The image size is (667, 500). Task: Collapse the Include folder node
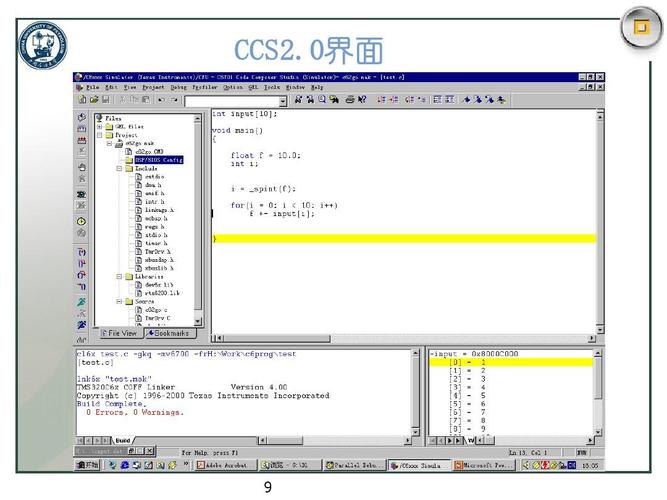[x=119, y=169]
